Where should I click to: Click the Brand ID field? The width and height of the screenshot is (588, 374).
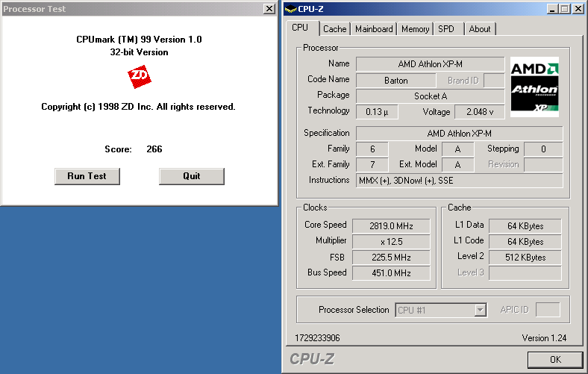[x=494, y=81]
